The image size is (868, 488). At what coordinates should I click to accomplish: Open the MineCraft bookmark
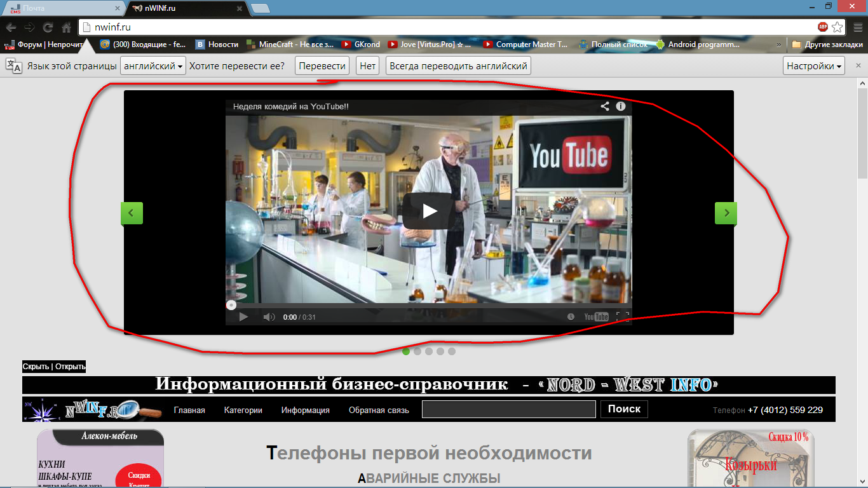290,44
